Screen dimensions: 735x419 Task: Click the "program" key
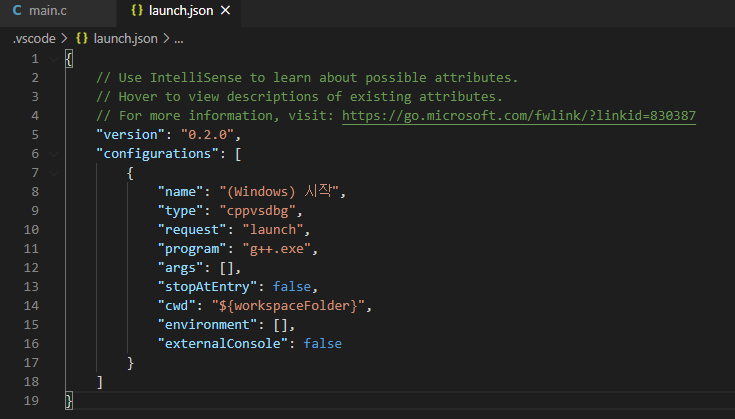pyautogui.click(x=192, y=249)
